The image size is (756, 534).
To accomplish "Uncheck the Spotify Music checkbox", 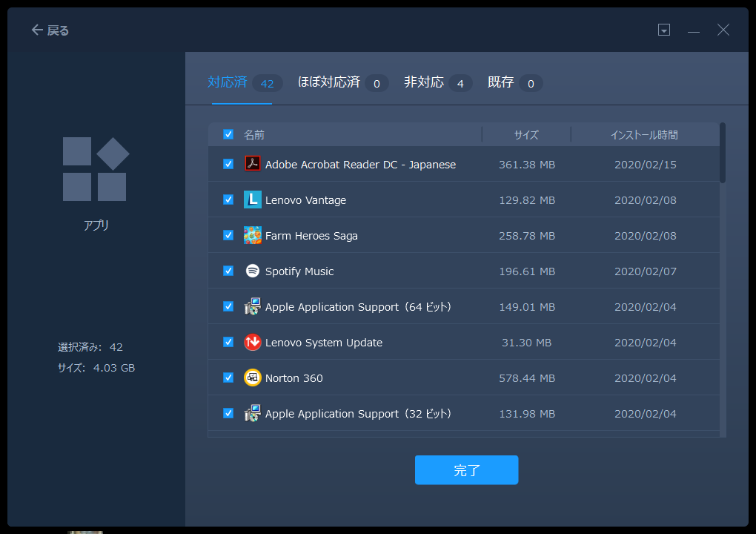I will [228, 271].
